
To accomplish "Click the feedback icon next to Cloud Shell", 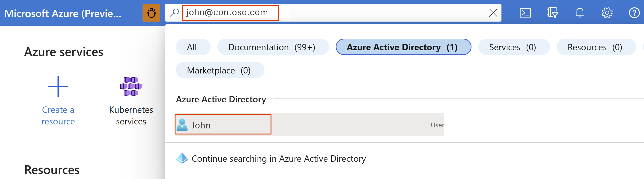I will click(x=553, y=13).
